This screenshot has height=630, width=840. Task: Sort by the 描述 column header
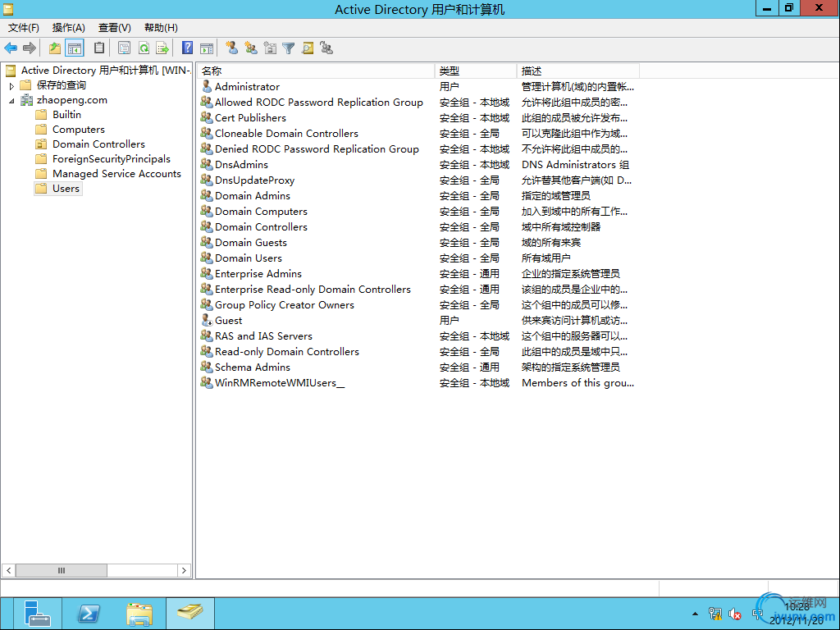578,71
